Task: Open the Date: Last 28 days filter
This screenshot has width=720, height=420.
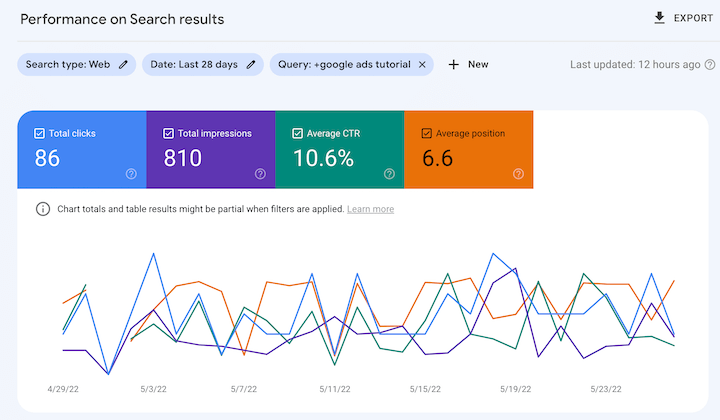Action: click(194, 64)
